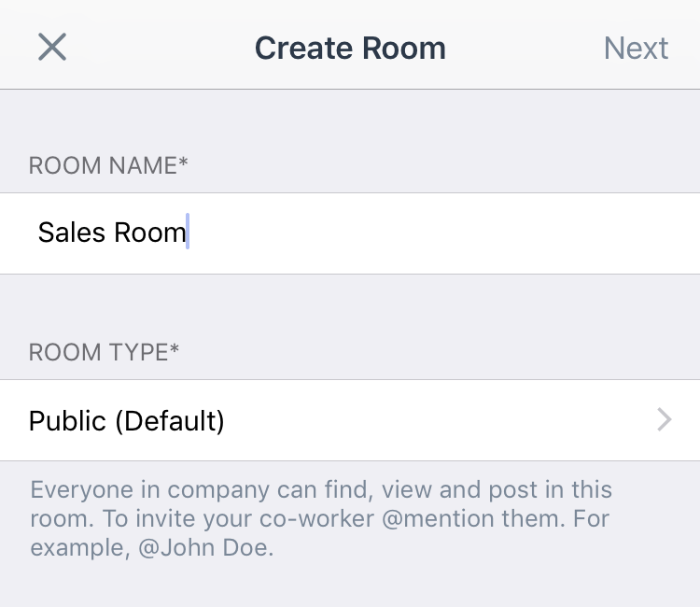Click the room visibility description text

pyautogui.click(x=320, y=518)
